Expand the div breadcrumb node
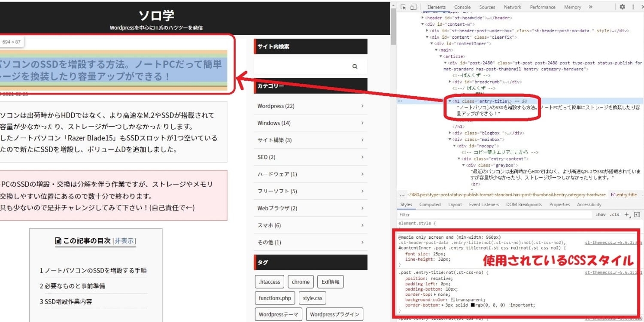The height and width of the screenshot is (322, 644). (450, 82)
